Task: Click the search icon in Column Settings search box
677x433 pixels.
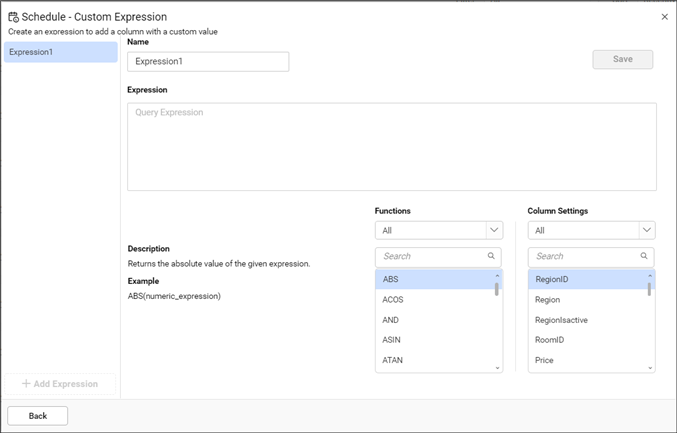Action: [x=644, y=256]
